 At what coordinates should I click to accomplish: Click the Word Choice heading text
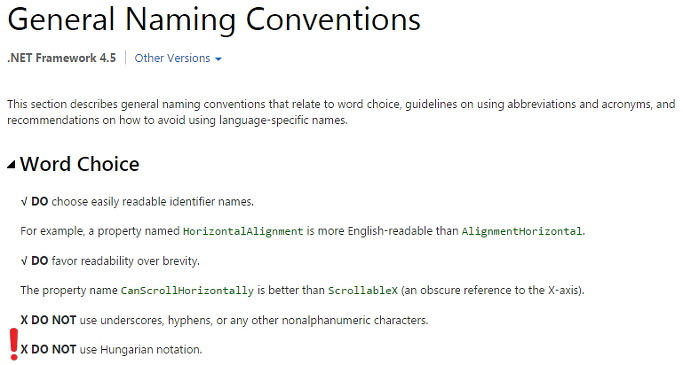[80, 164]
